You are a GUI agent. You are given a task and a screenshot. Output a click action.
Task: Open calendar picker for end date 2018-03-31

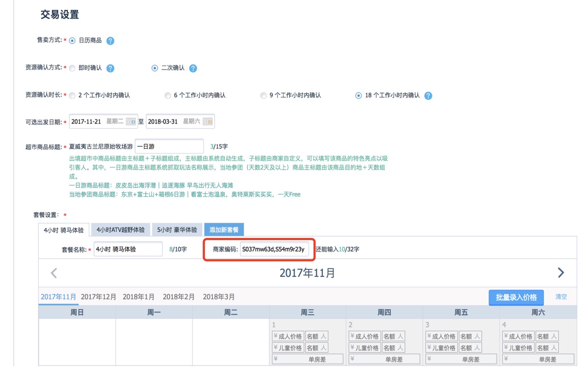pos(208,122)
